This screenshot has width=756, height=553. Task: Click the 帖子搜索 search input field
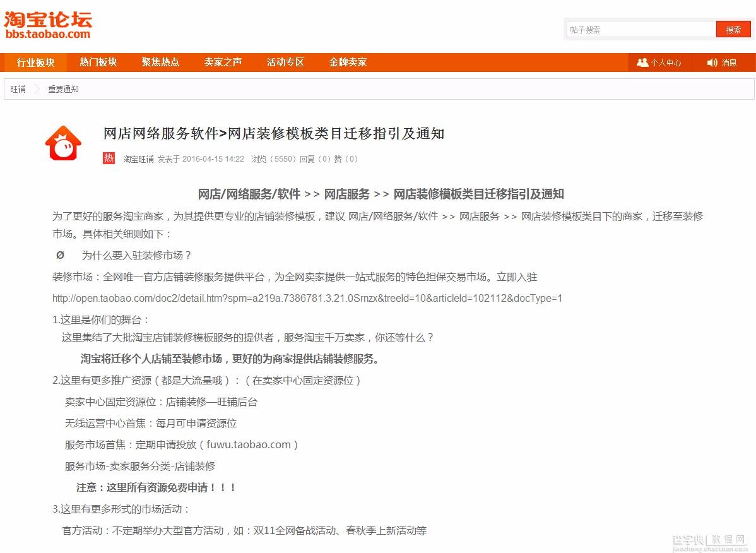(641, 30)
